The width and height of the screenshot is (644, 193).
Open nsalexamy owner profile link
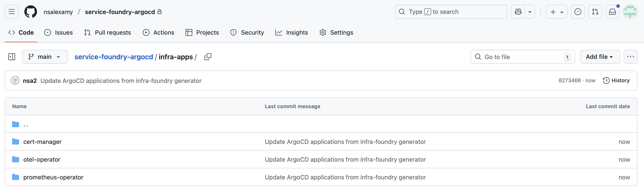pos(58,12)
